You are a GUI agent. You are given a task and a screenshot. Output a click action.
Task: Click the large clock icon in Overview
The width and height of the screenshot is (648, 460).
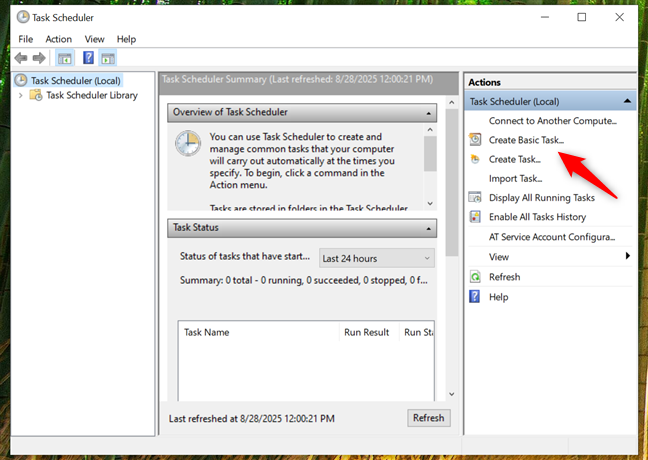188,143
